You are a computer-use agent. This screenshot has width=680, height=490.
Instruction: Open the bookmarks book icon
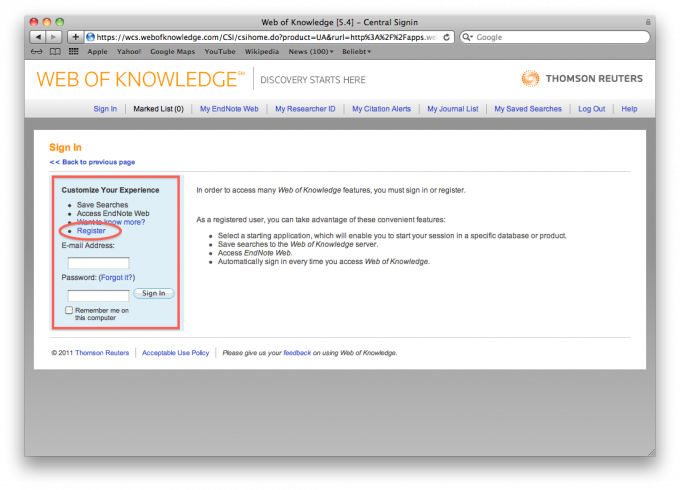tap(55, 52)
